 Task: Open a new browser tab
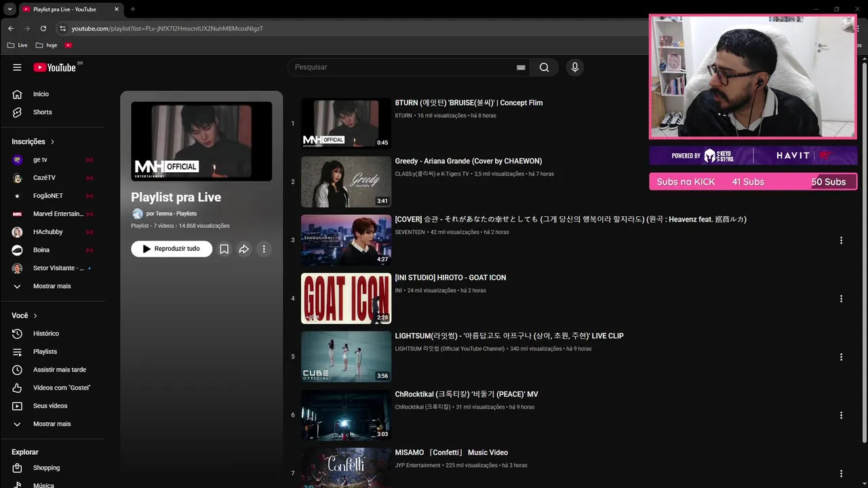pos(133,9)
